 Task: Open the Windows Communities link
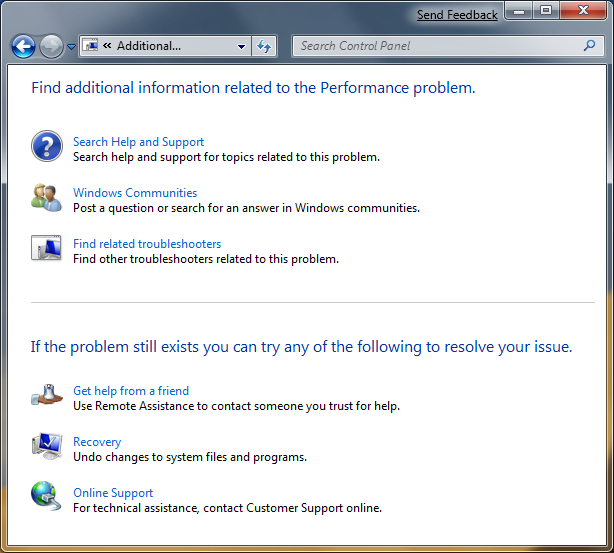pyautogui.click(x=135, y=193)
